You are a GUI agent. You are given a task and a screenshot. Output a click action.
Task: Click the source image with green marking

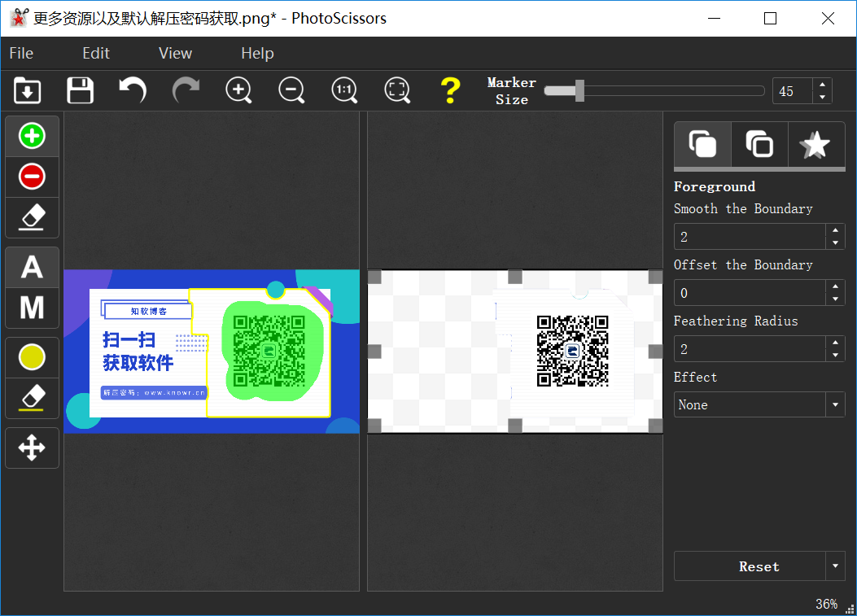[212, 352]
